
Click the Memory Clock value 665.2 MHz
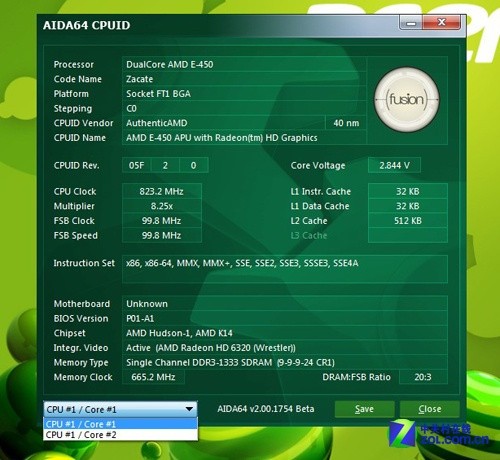(153, 377)
